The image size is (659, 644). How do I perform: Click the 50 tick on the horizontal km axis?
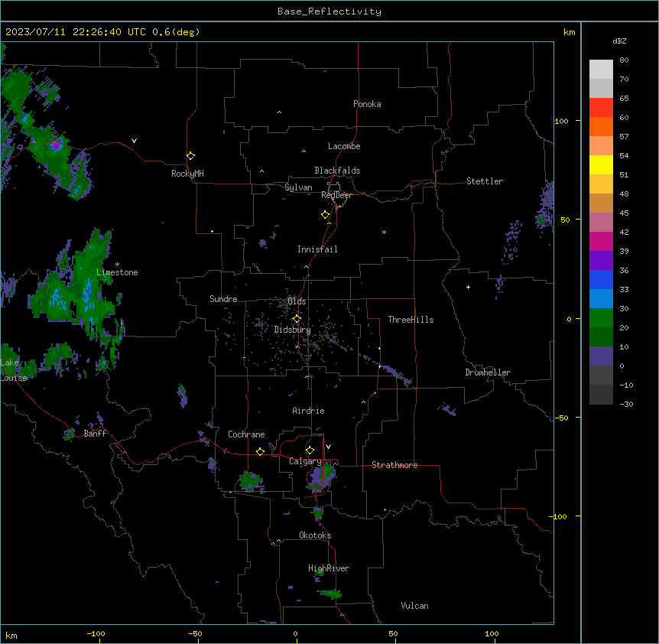coord(393,633)
